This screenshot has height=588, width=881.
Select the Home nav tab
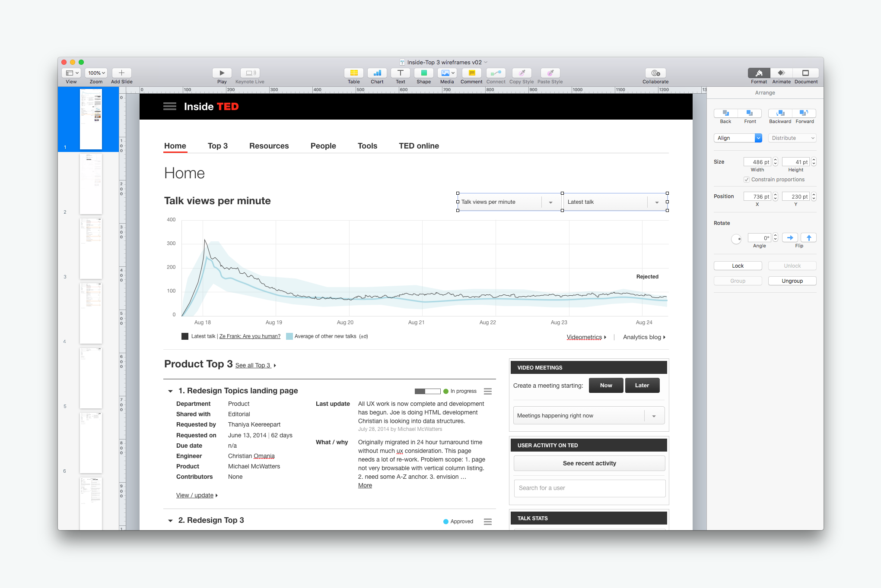(175, 146)
